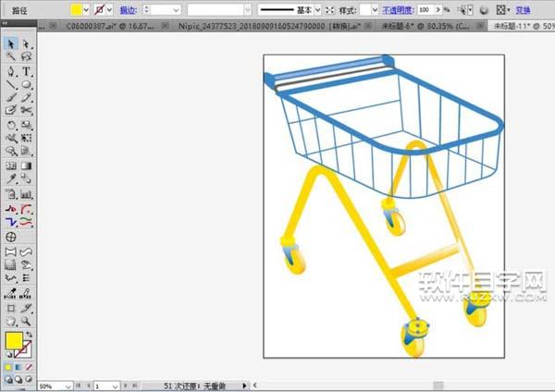
Task: Select the Type tool
Action: [x=26, y=71]
